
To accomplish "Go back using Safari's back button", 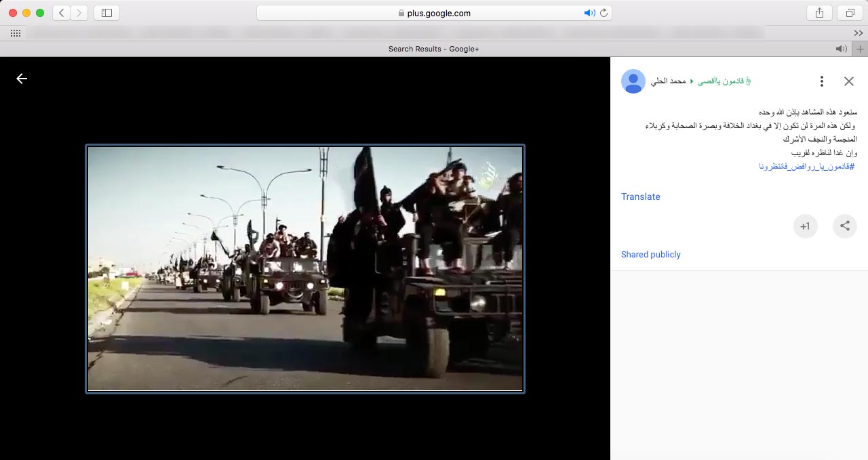I will pyautogui.click(x=61, y=13).
